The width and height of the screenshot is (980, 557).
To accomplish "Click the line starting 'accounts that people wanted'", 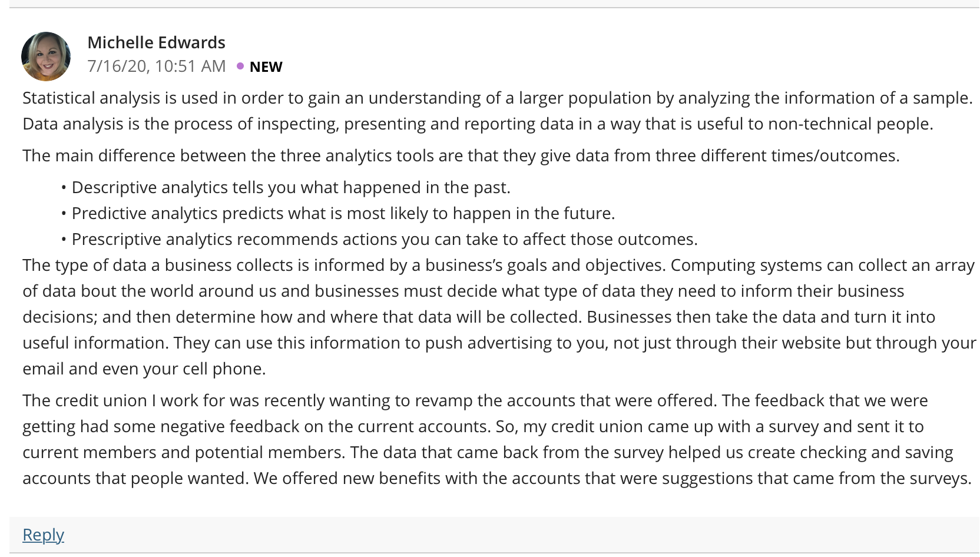I will click(x=497, y=478).
